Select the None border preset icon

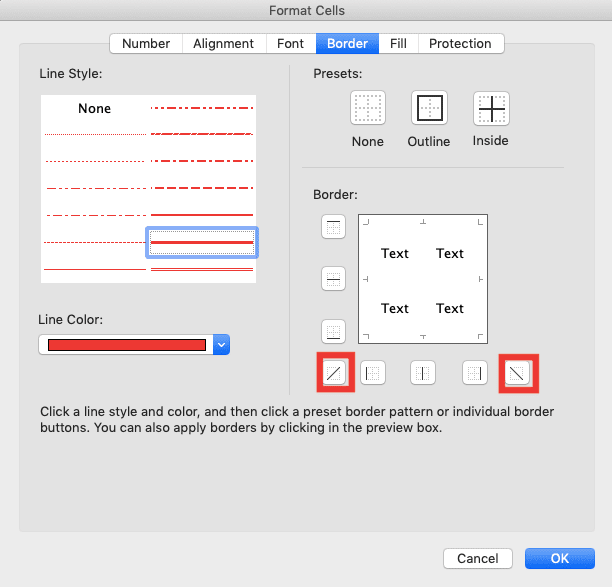368,108
